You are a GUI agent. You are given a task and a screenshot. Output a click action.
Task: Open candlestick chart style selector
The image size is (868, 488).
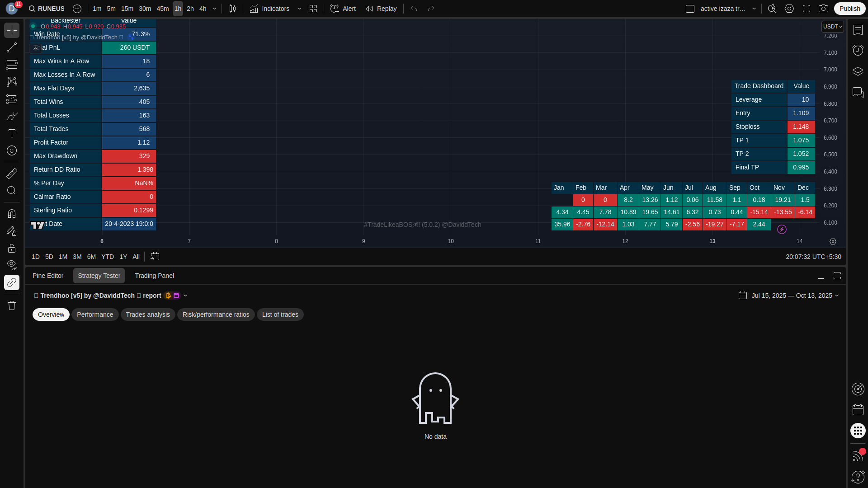(232, 9)
